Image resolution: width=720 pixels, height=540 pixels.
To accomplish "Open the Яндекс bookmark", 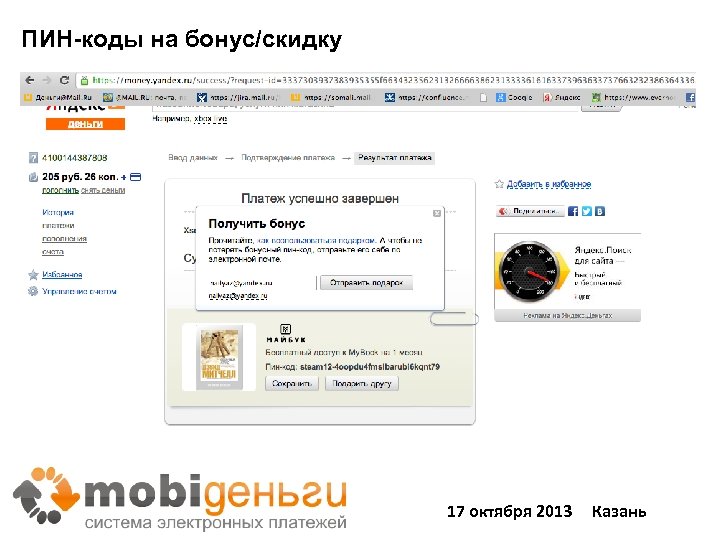I will [x=562, y=97].
